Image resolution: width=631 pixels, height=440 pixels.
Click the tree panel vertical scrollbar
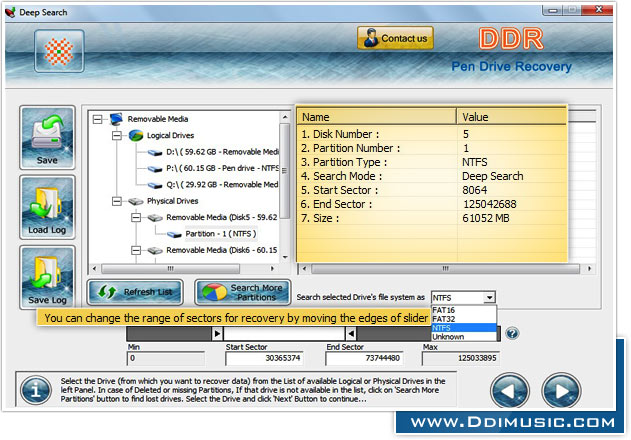285,171
